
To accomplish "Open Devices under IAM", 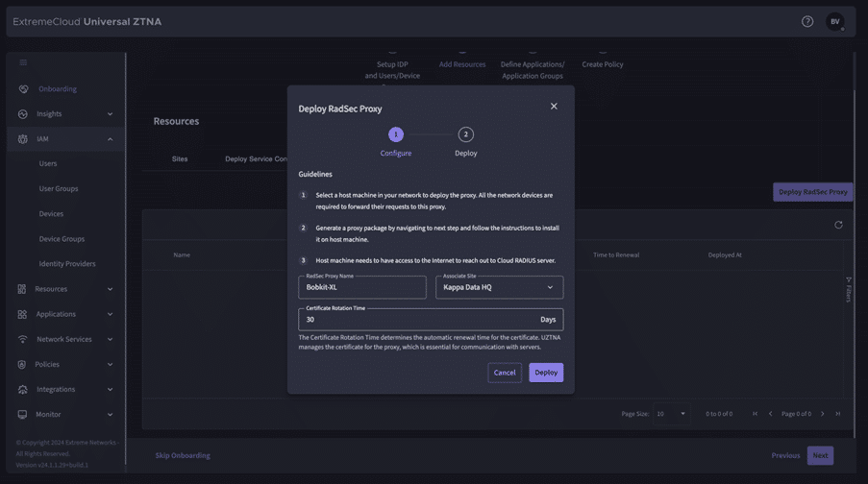I will coord(51,213).
